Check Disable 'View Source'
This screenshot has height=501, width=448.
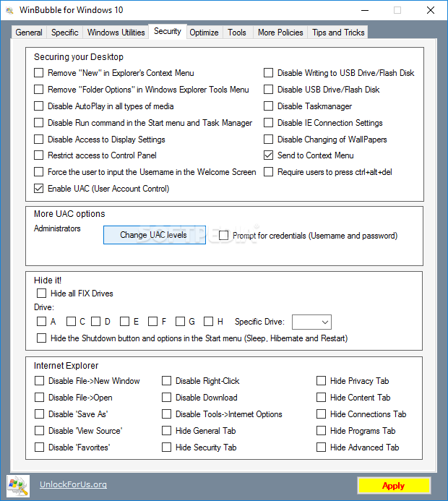pyautogui.click(x=39, y=431)
